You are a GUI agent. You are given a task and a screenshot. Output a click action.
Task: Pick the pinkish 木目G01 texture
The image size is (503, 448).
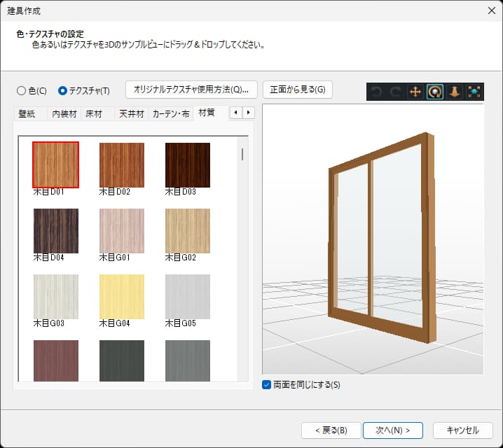(x=122, y=231)
